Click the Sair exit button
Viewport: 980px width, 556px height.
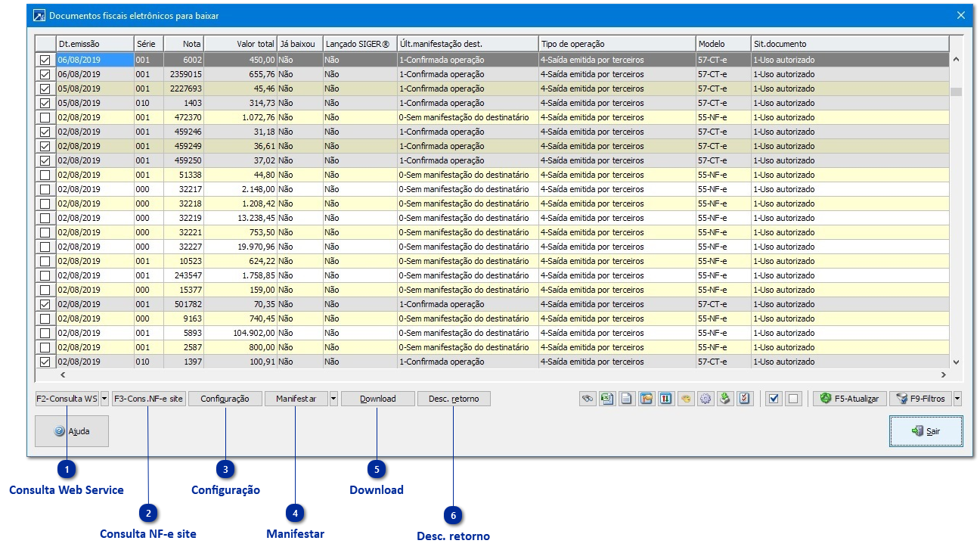coord(926,431)
